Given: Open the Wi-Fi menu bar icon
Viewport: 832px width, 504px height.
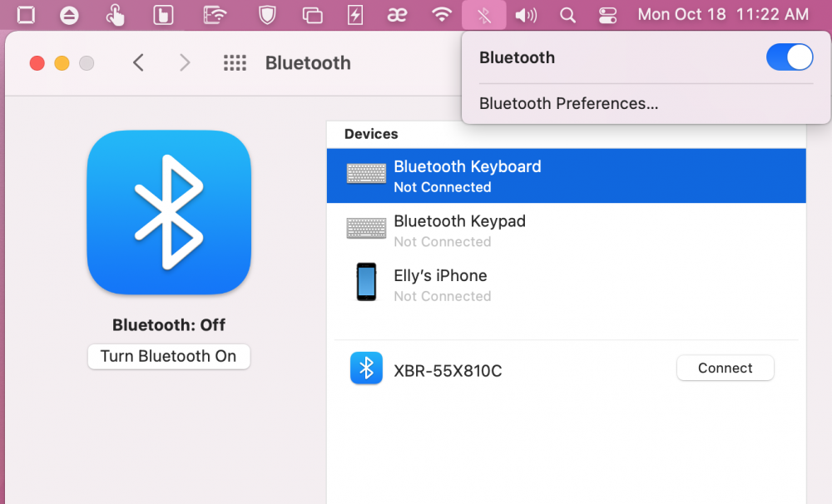Looking at the screenshot, I should (x=441, y=14).
